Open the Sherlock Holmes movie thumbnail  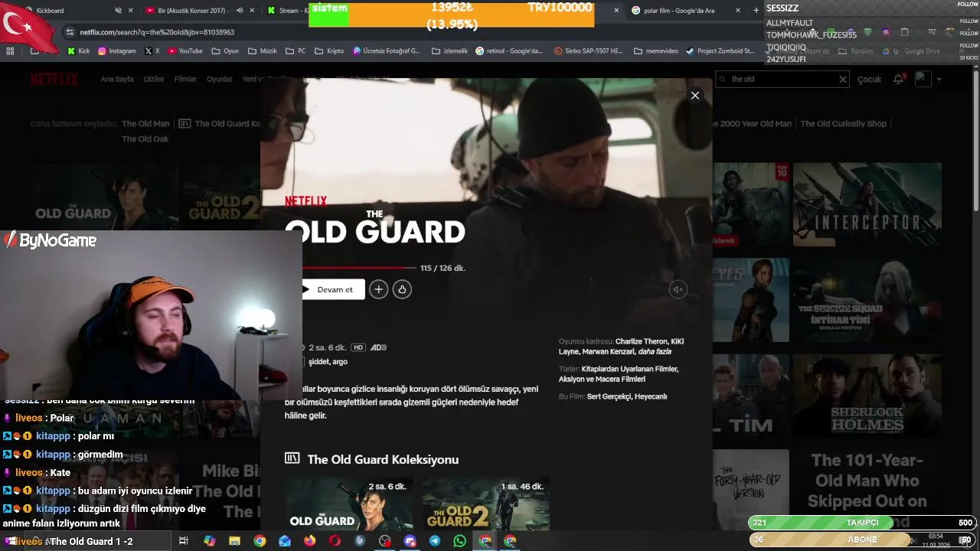(x=867, y=396)
